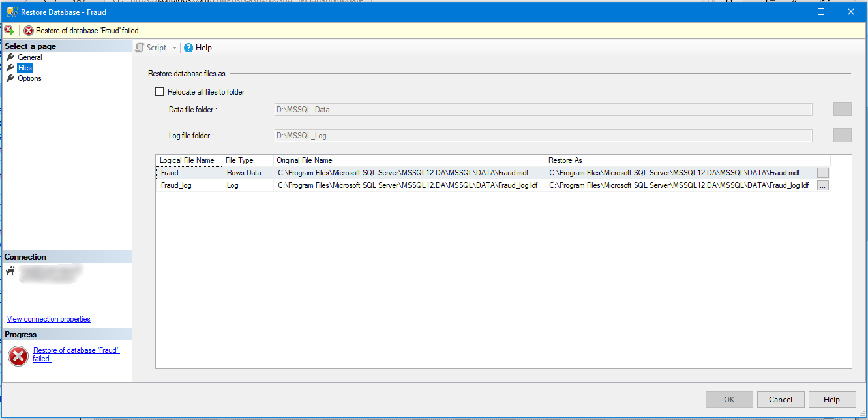This screenshot has height=420, width=868.
Task: Click the Rows Data file type cell
Action: coord(248,173)
